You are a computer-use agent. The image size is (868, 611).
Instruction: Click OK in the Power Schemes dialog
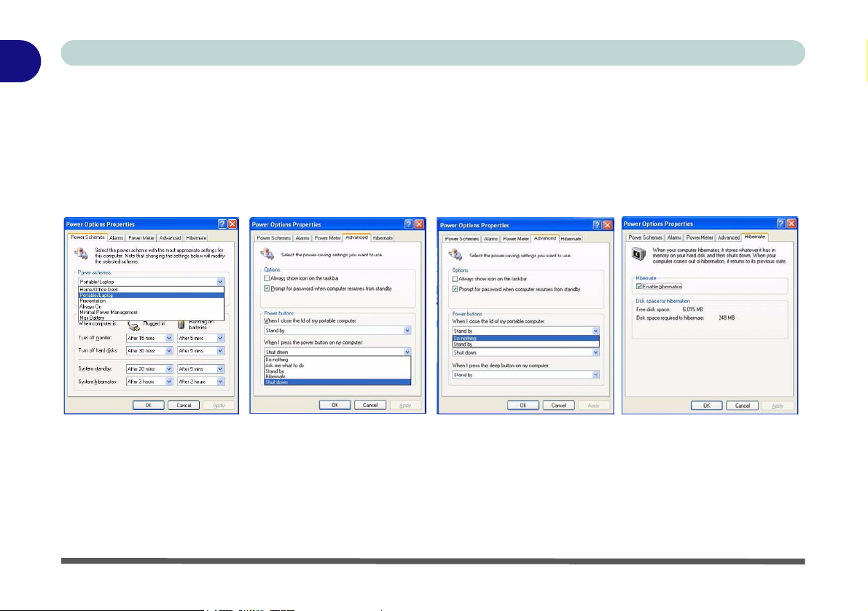[149, 406]
